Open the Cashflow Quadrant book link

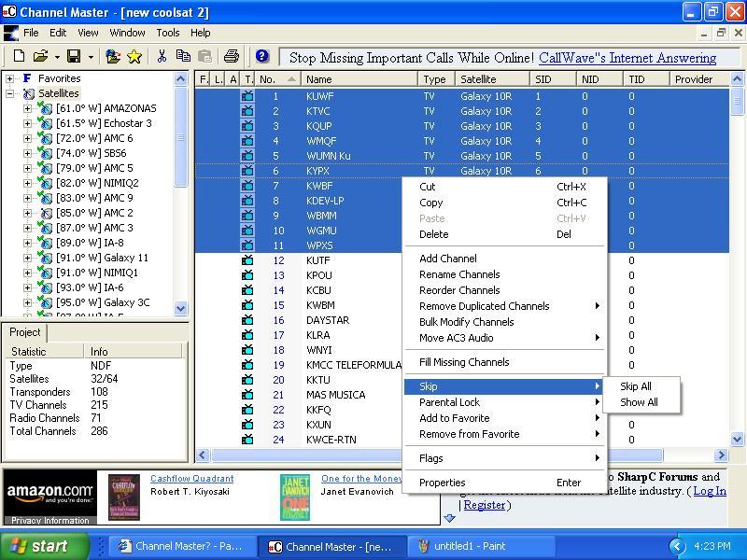[x=192, y=478]
